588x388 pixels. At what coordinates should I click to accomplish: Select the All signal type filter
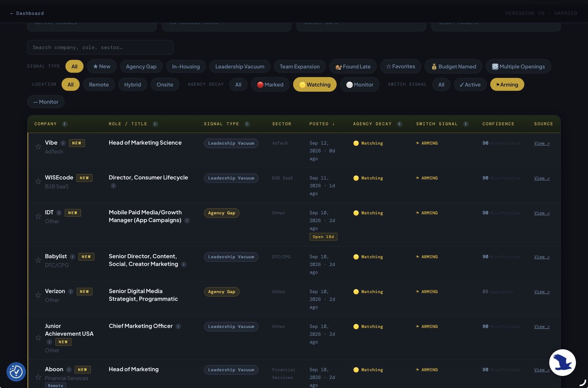[x=74, y=66]
